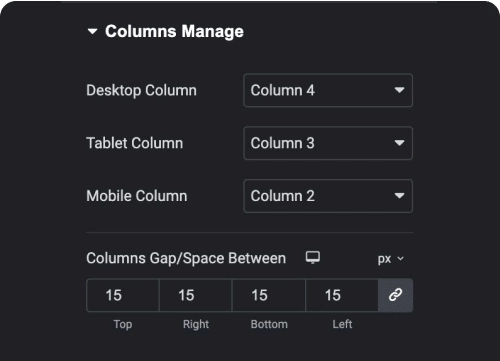Open the Tablet Column dropdown
The width and height of the screenshot is (500, 361).
[x=328, y=143]
